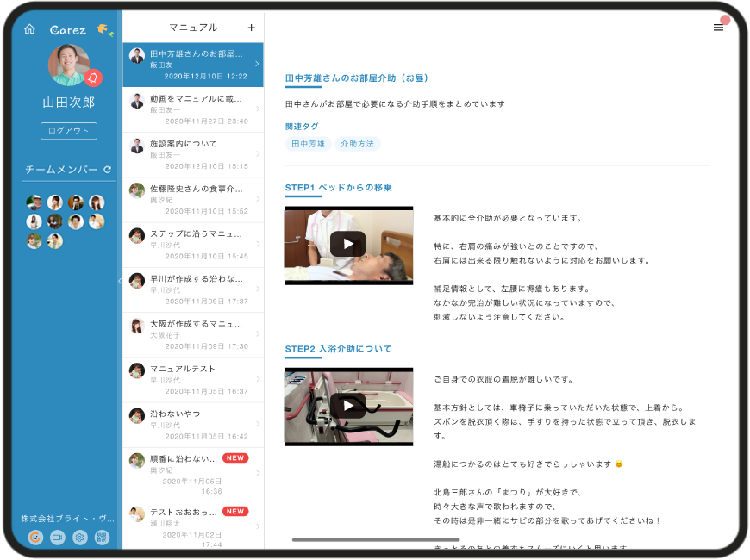Viewport: 750px width, 560px height.
Task: Open settings with the gear icon
Action: coord(79,538)
